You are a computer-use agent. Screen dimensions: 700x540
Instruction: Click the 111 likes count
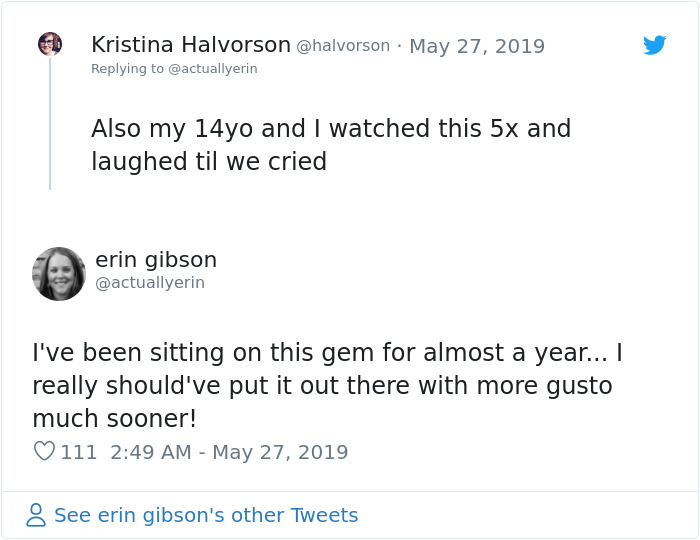pyautogui.click(x=79, y=452)
